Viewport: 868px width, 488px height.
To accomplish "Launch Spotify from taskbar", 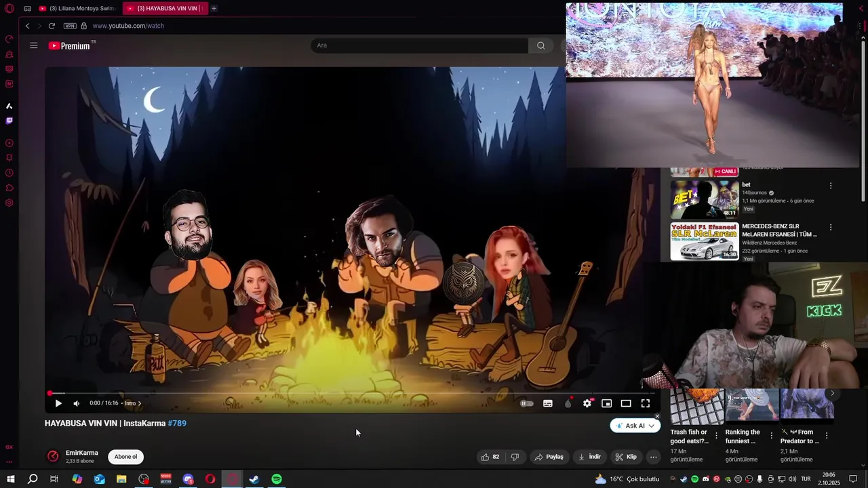I will (277, 479).
